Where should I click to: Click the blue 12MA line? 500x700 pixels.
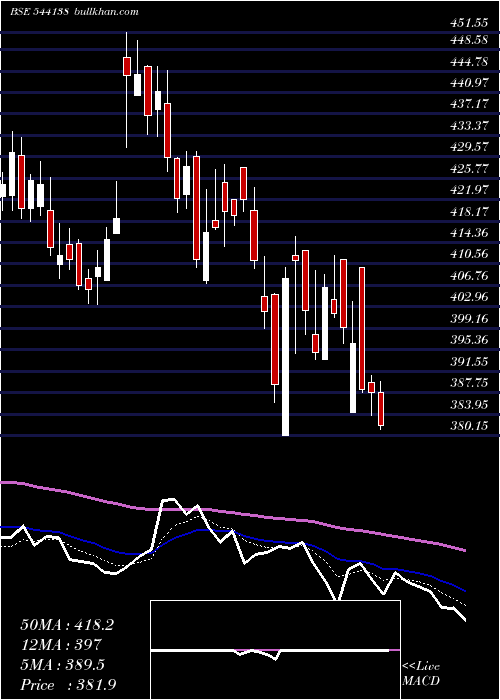(232, 532)
